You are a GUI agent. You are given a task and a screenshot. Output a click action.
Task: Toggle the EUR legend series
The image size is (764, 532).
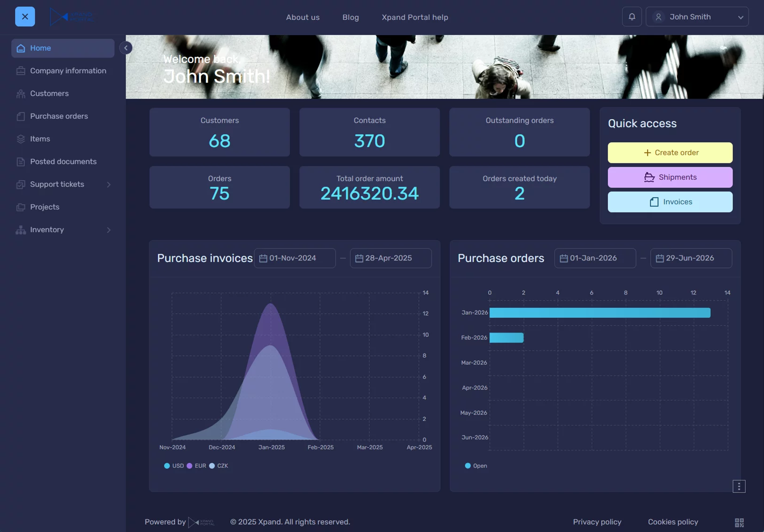[196, 466]
